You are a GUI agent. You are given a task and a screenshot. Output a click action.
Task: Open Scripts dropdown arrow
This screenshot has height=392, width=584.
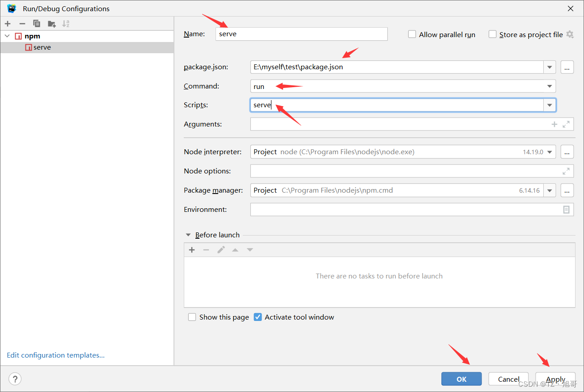(x=550, y=105)
